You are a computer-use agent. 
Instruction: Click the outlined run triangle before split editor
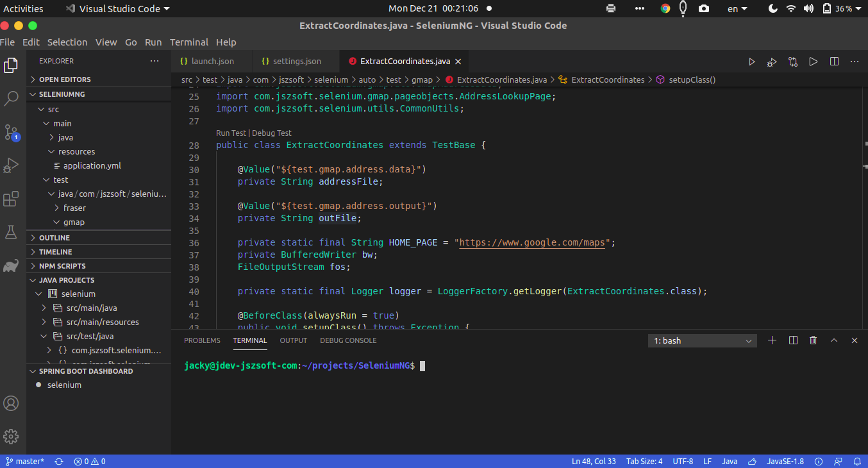(814, 62)
